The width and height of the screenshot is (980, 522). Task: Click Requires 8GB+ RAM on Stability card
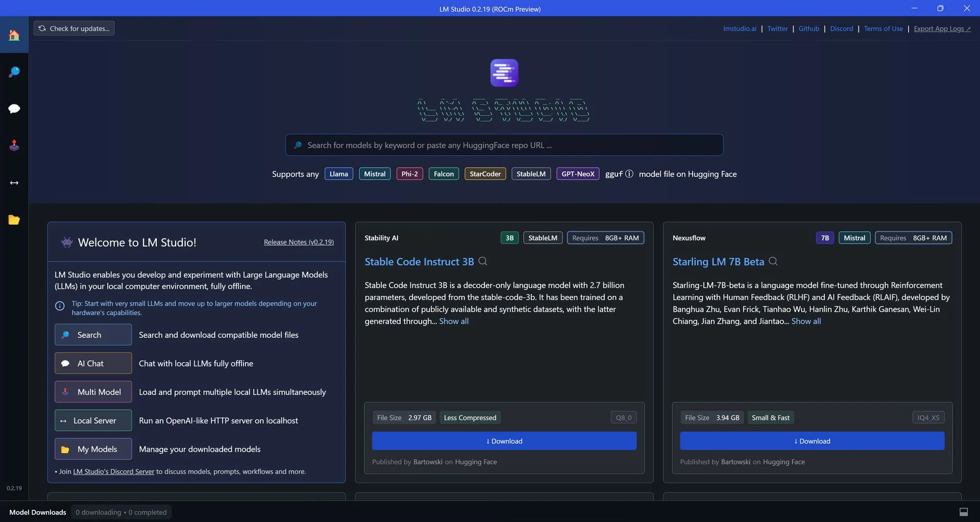605,238
